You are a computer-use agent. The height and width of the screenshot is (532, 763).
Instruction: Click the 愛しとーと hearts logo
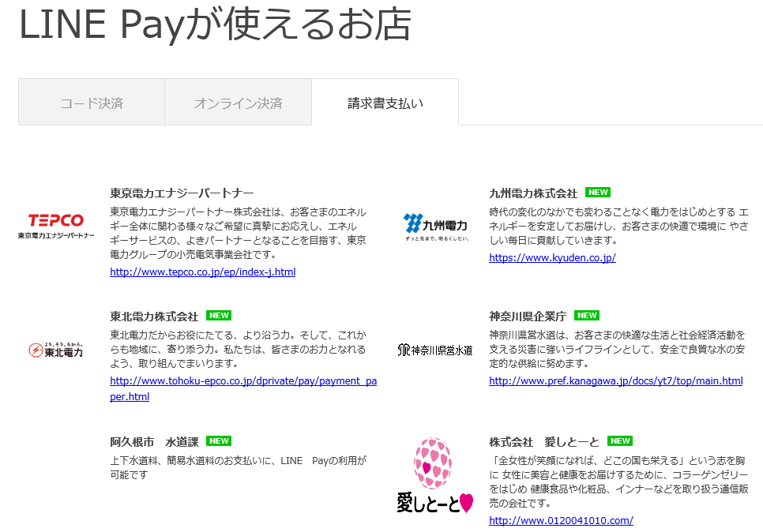click(435, 475)
